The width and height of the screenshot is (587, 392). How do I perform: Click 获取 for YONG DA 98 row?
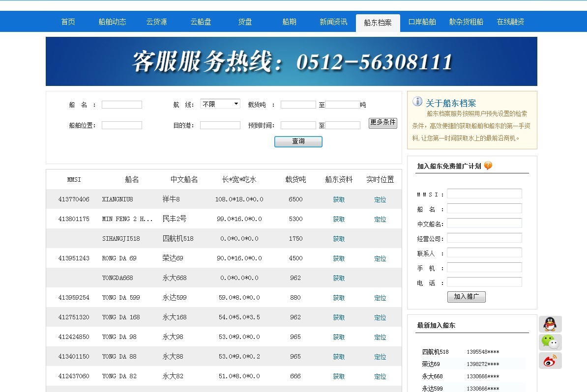339,337
